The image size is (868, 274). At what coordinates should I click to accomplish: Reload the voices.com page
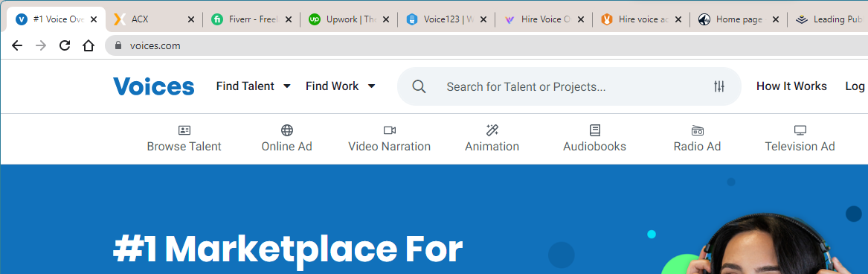tap(65, 45)
